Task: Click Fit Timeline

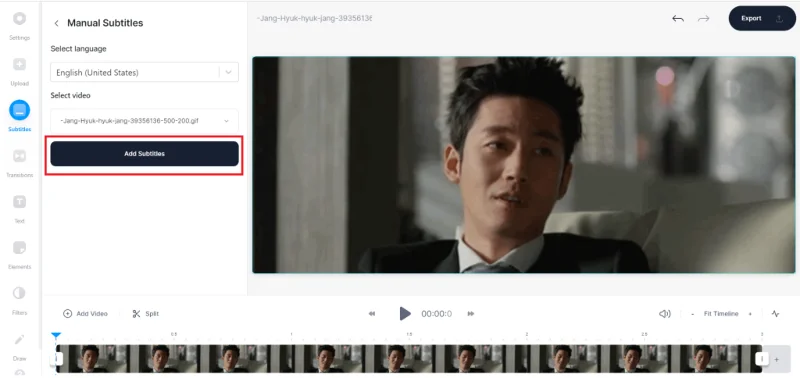Action: (x=721, y=314)
